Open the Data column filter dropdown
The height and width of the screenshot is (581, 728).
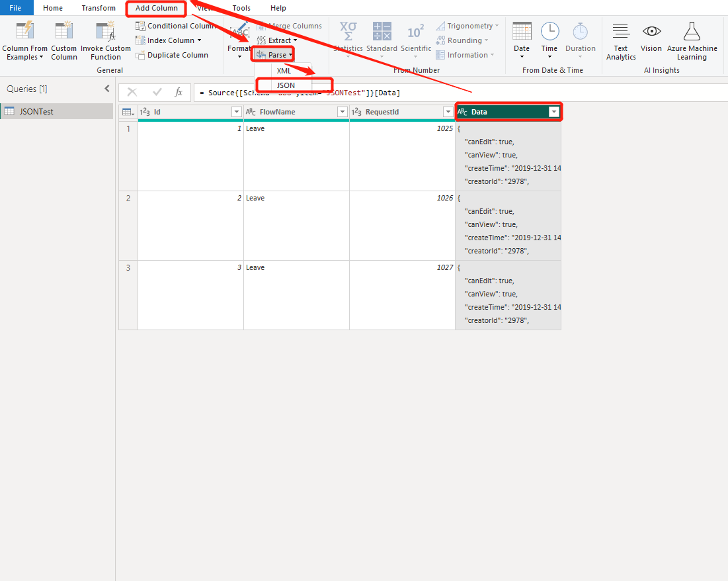[554, 111]
